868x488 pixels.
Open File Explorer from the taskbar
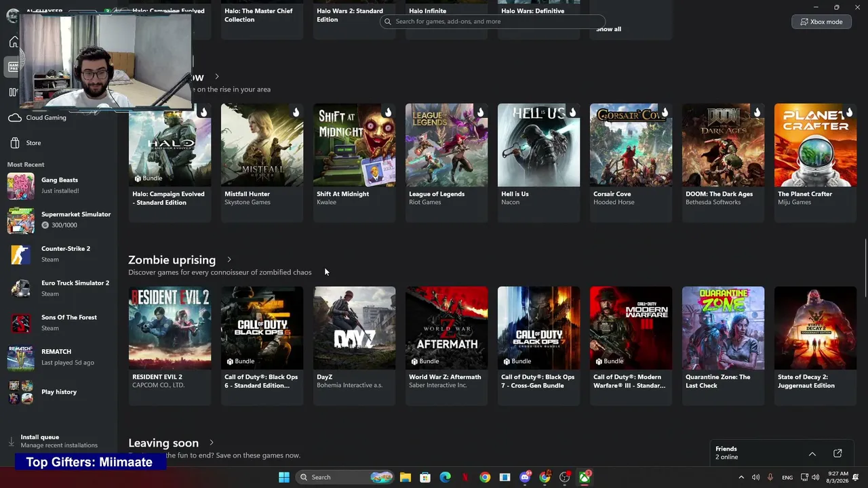click(405, 477)
